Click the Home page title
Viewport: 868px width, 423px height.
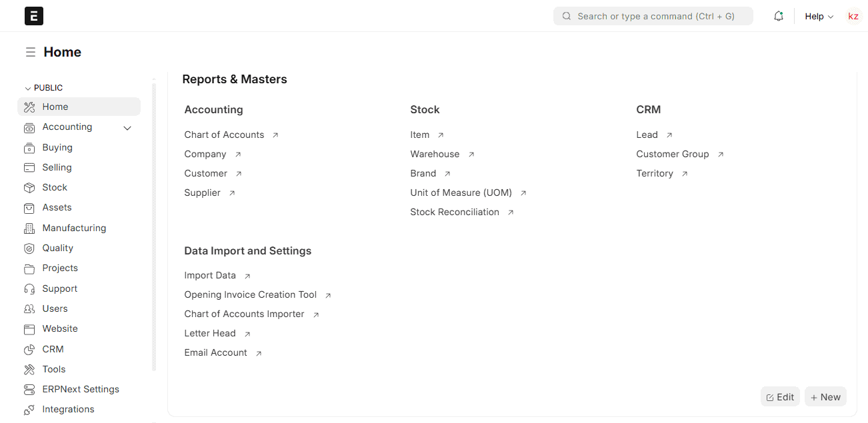[63, 52]
